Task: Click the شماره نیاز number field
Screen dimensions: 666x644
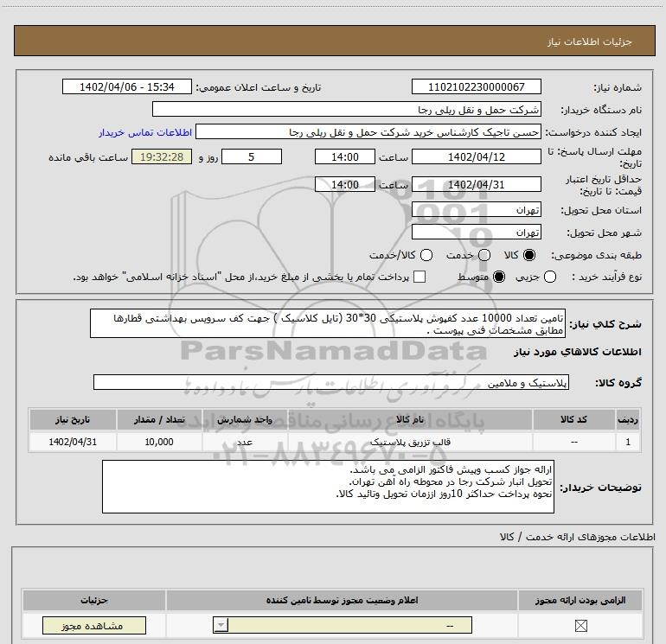Action: click(x=476, y=87)
